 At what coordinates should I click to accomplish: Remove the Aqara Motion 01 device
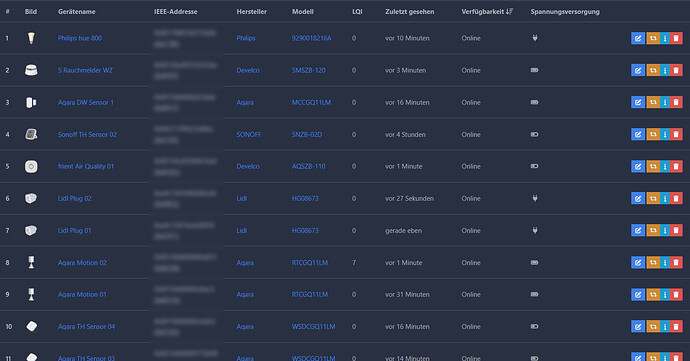(676, 295)
